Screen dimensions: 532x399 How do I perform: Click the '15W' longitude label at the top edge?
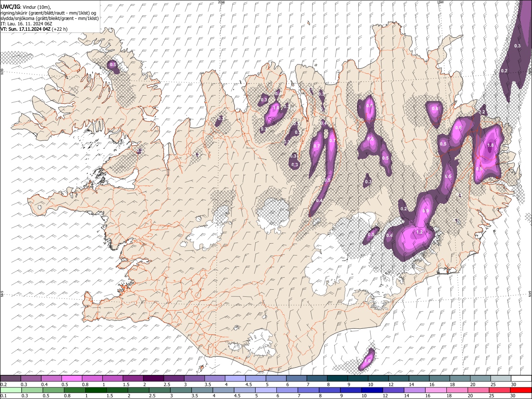tap(441, 2)
